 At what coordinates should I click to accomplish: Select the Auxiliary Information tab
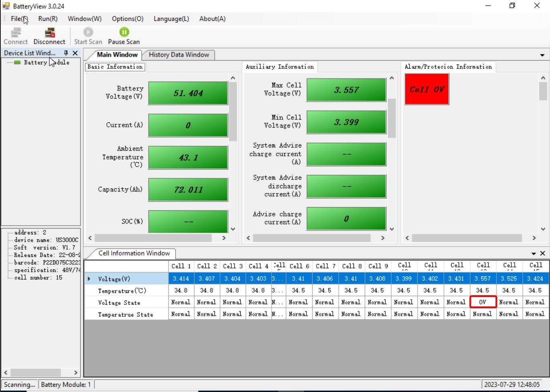[x=280, y=67]
